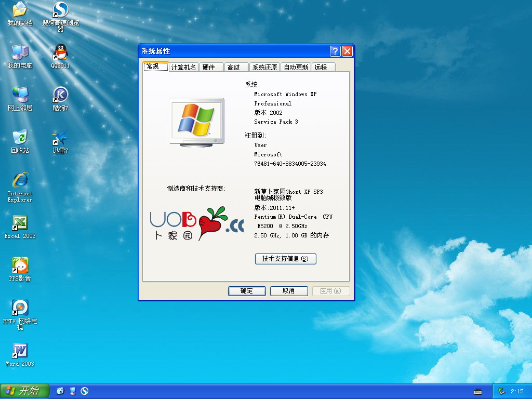Switch to the 远程 tab

[x=324, y=67]
